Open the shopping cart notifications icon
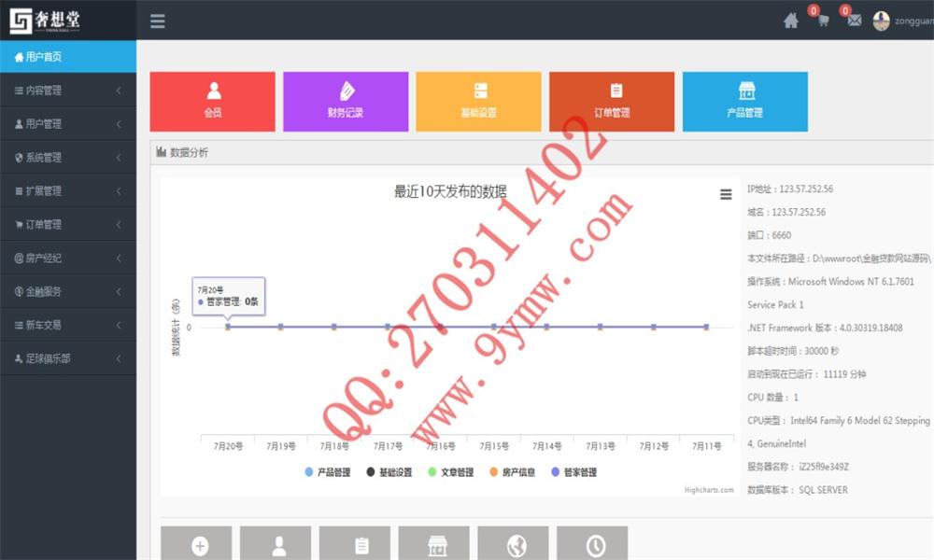Image resolution: width=934 pixels, height=560 pixels. click(x=823, y=21)
